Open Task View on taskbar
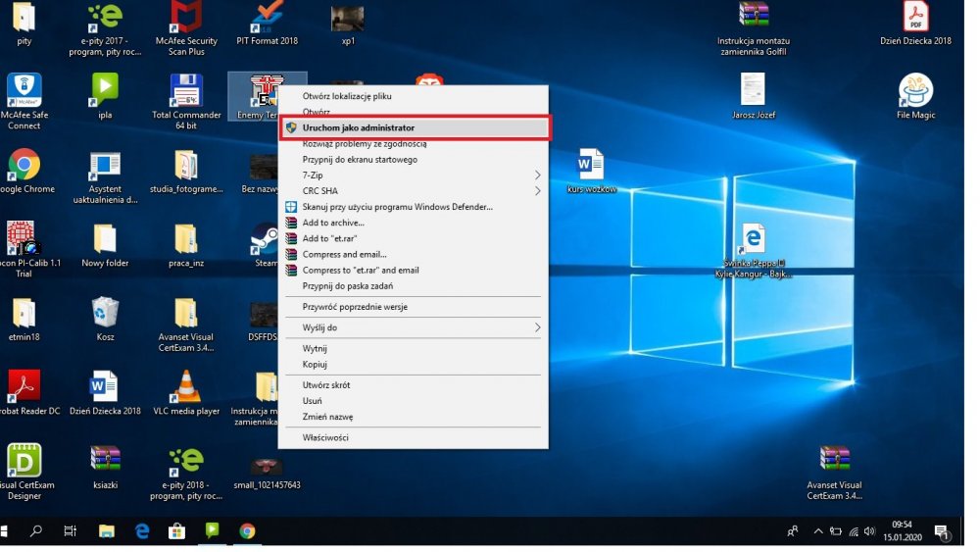 point(70,531)
